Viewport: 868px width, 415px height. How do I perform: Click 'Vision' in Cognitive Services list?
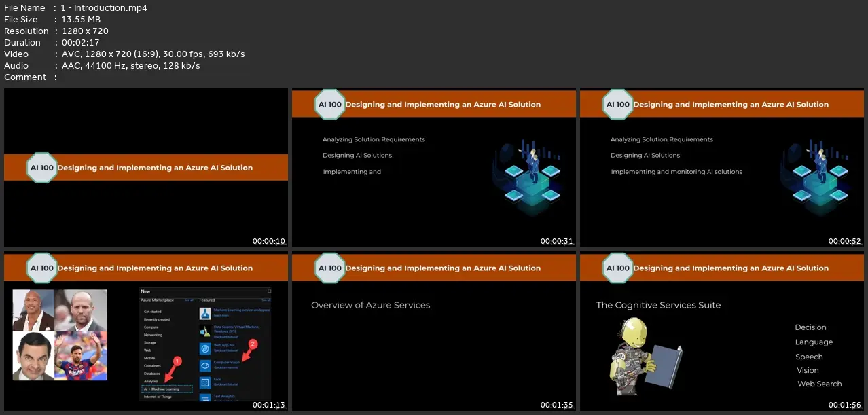click(808, 370)
